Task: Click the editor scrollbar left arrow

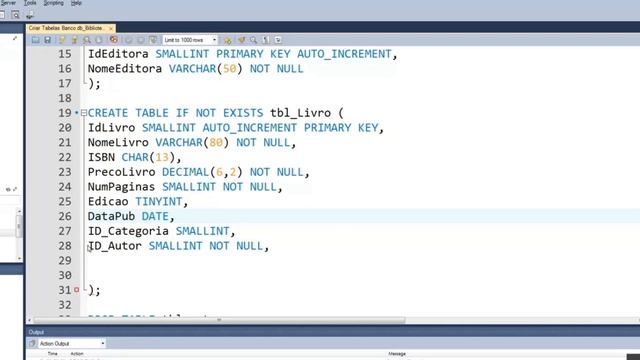Action: (29, 320)
